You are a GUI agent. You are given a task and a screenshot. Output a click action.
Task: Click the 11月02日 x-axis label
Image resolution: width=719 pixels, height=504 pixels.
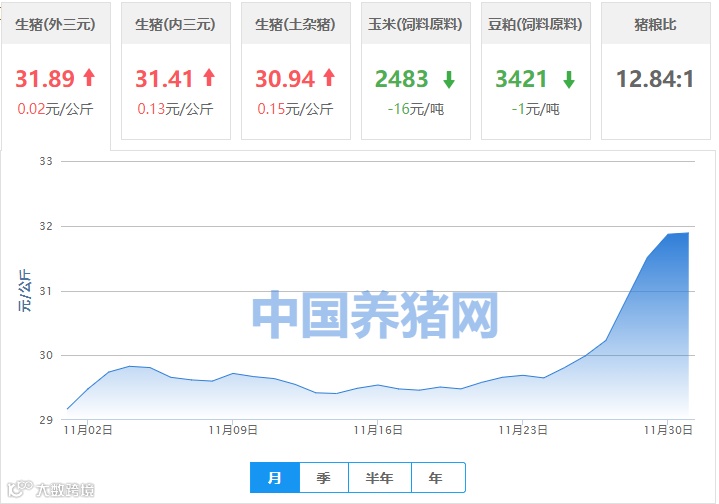[x=88, y=430]
